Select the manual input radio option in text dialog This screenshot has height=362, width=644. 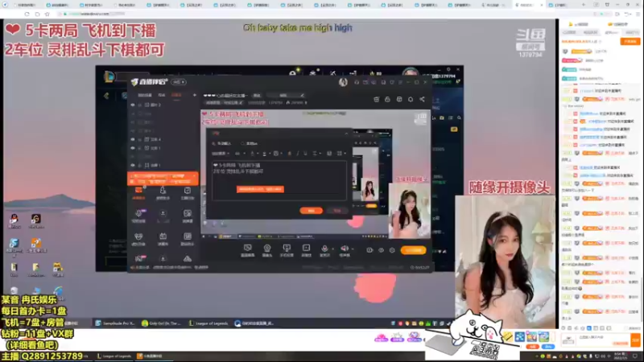(x=222, y=144)
